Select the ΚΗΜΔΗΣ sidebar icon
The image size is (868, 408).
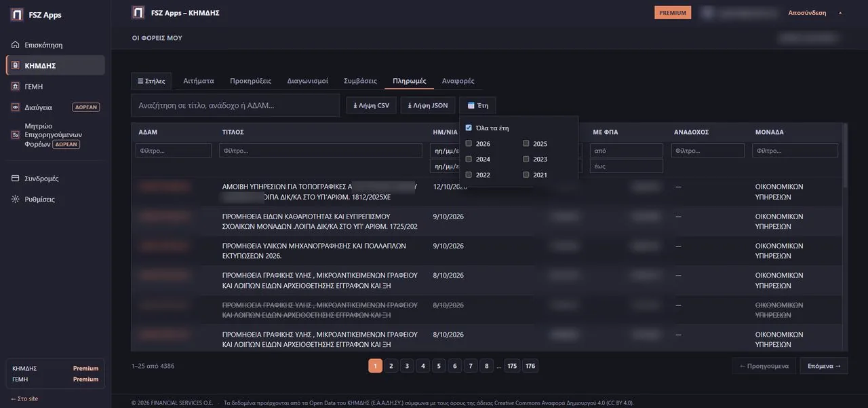tap(16, 66)
